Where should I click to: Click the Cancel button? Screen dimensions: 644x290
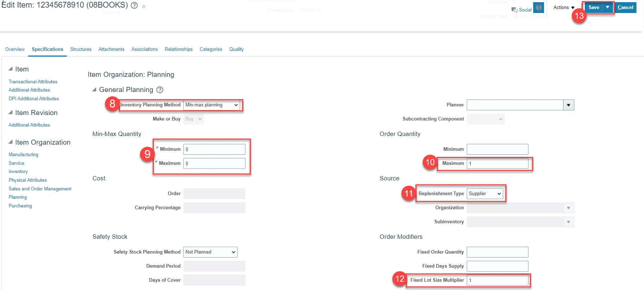pos(625,7)
